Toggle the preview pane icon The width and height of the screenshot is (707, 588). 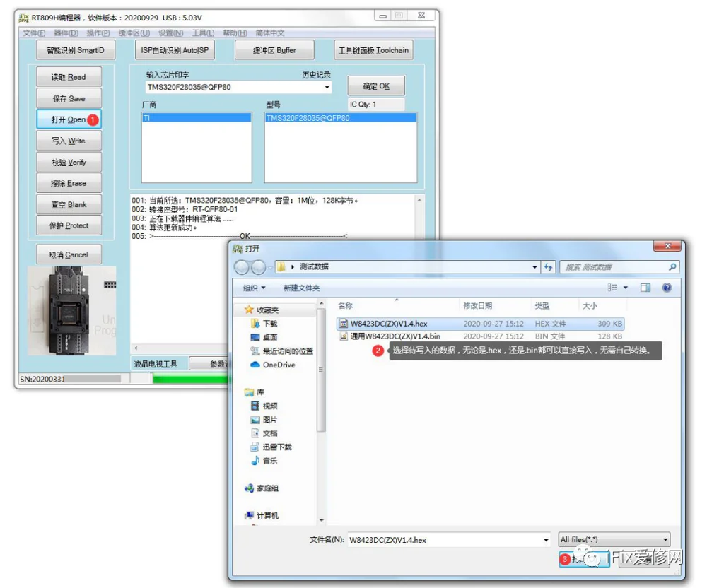pos(645,288)
